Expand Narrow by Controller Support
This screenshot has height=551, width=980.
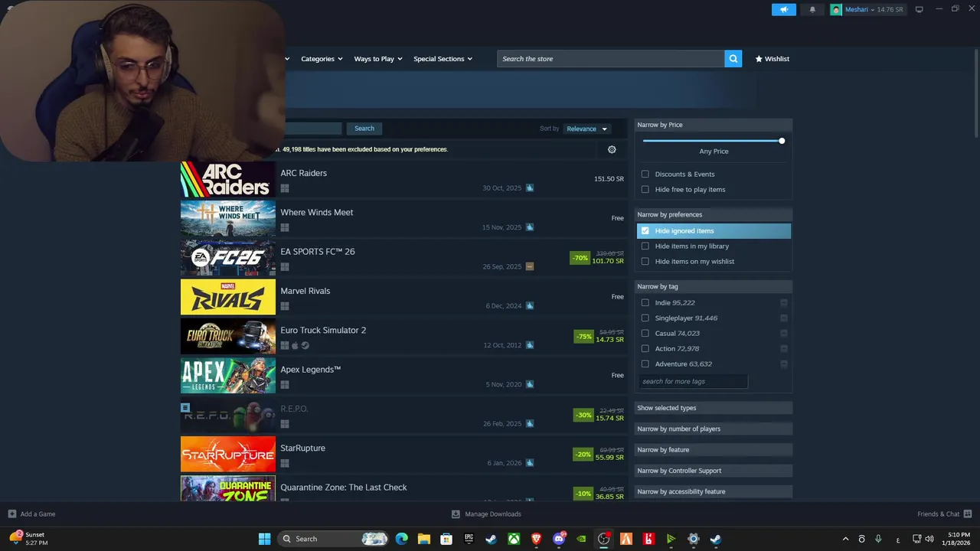tap(714, 471)
